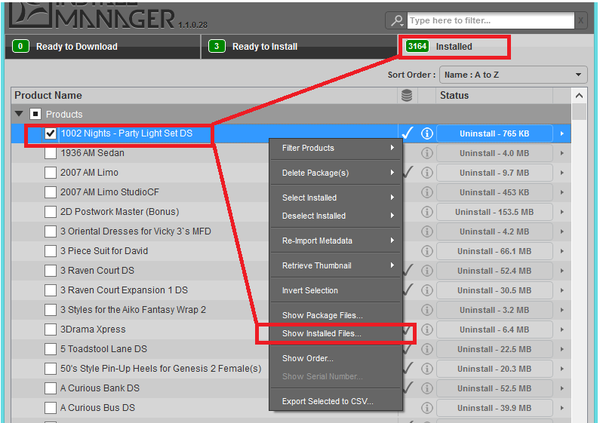Show info icon for 3Drama Xpress
Screen dimensions: 600x423
click(427, 329)
